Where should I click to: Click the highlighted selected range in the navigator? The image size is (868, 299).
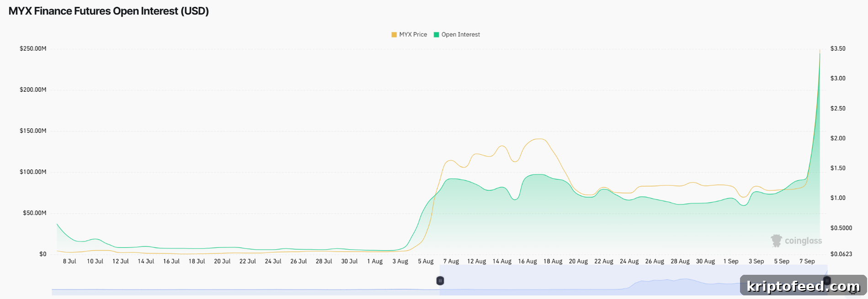pyautogui.click(x=634, y=280)
